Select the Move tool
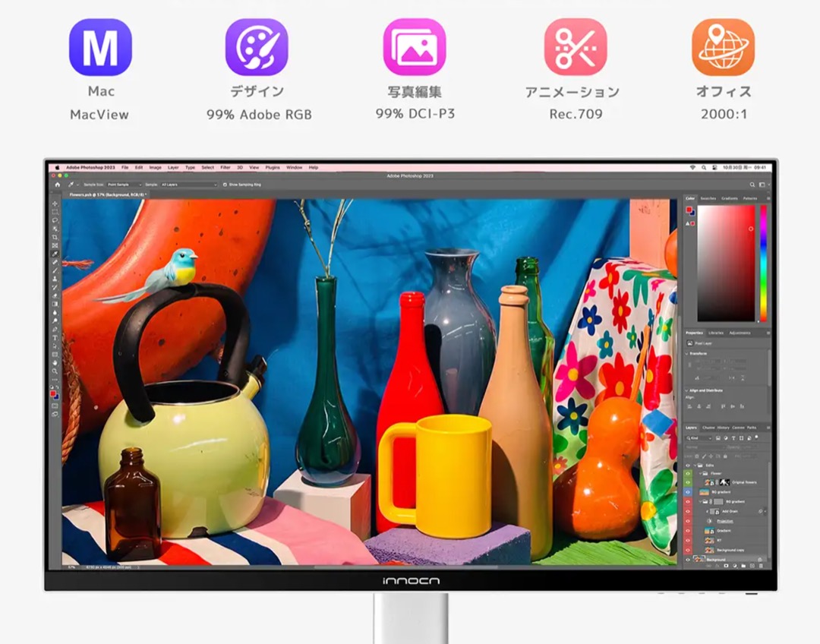 click(x=55, y=204)
